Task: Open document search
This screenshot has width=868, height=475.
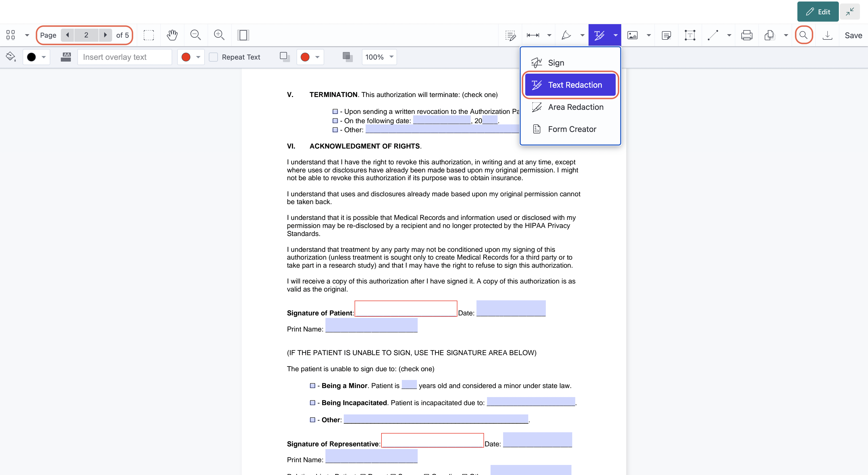Action: coord(804,35)
